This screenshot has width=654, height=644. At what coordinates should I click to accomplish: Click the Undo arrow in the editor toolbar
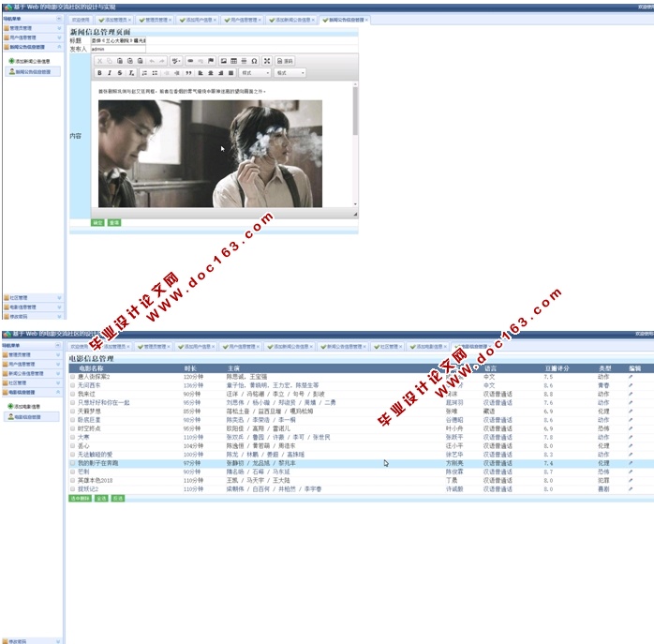pos(152,61)
